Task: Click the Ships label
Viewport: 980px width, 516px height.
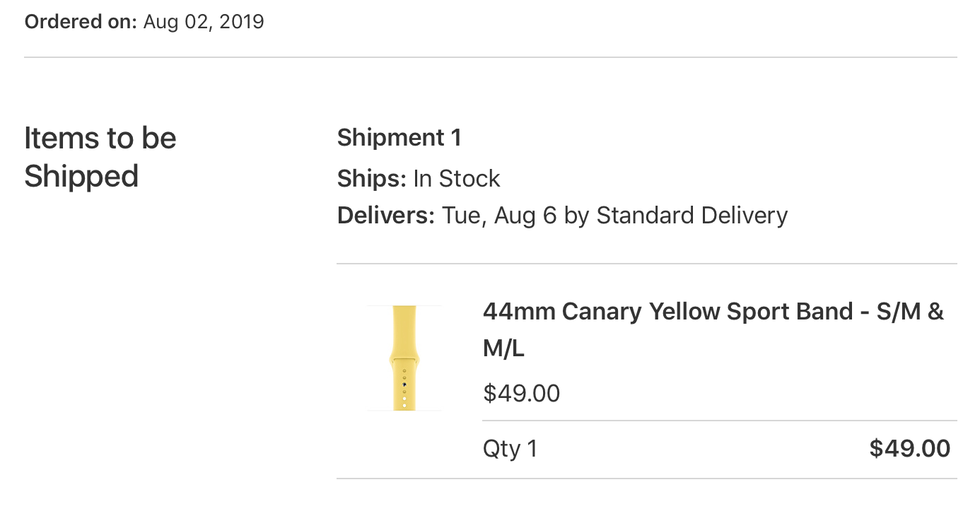Action: click(x=372, y=178)
